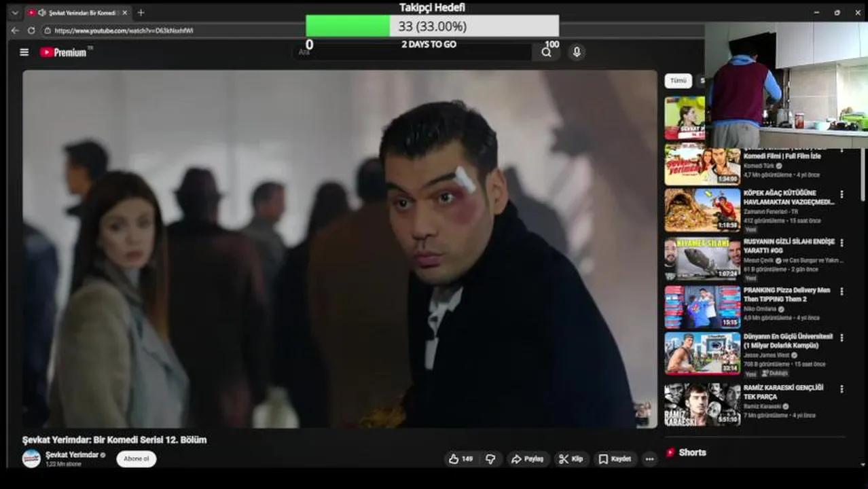
Task: Dislike the video with thumbs down
Action: (x=490, y=459)
